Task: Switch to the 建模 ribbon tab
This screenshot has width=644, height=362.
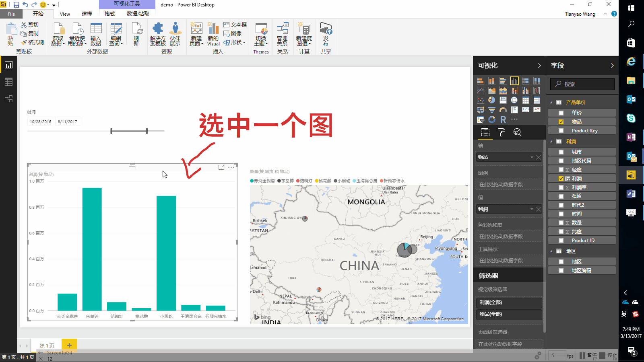Action: [x=87, y=14]
